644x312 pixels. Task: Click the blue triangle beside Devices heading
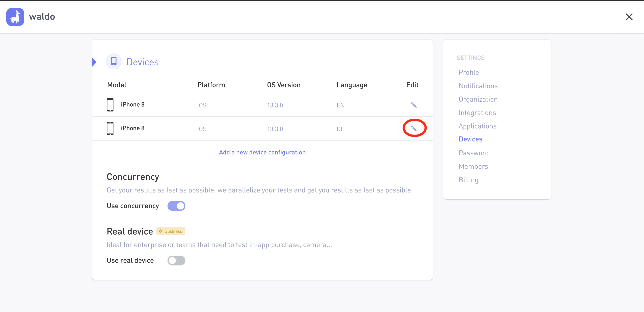[x=94, y=62]
